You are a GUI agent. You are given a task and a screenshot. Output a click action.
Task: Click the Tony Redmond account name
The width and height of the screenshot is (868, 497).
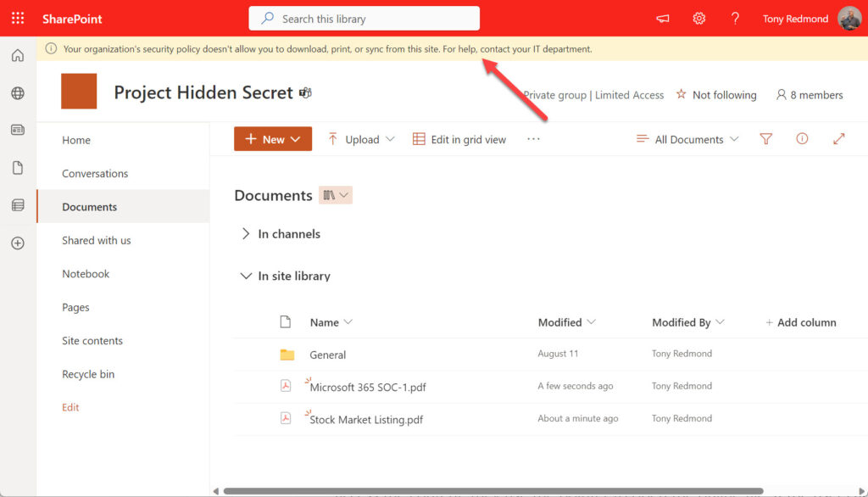(795, 19)
